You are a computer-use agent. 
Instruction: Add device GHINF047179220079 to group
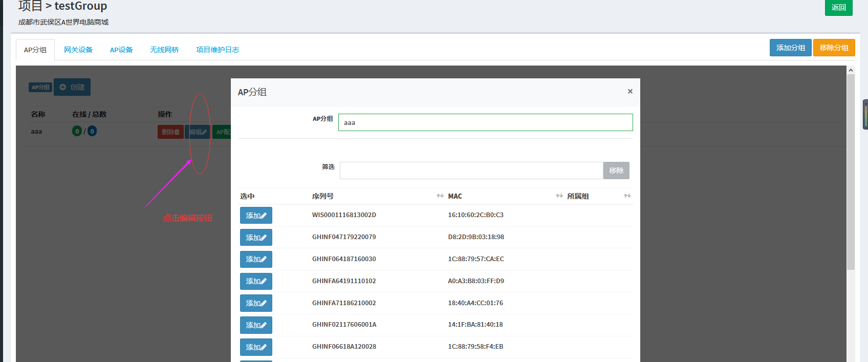point(256,238)
